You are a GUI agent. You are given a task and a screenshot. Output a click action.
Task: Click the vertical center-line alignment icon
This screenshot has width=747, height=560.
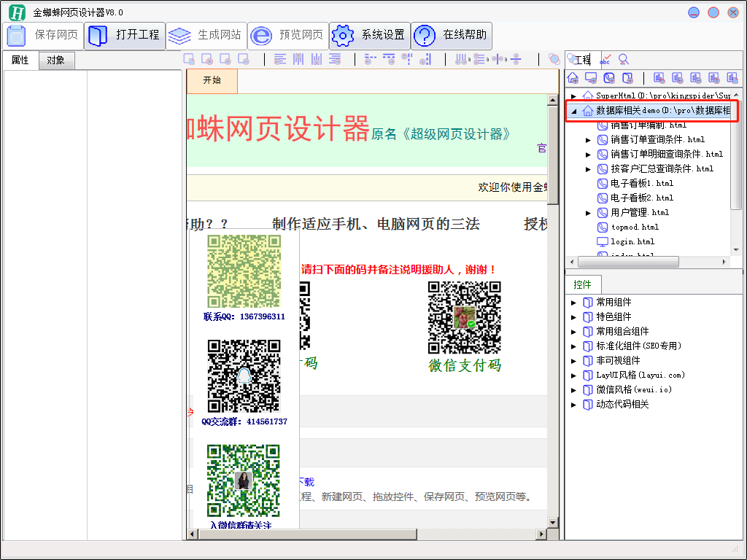498,59
